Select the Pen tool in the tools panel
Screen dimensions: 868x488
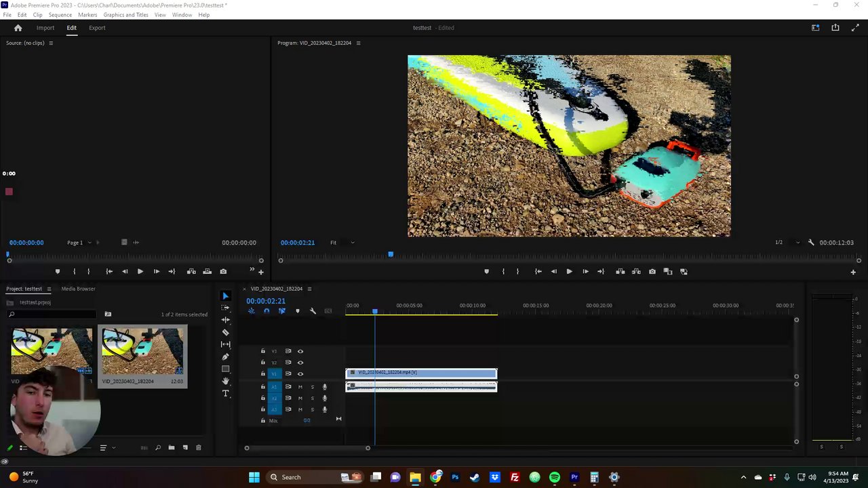click(226, 357)
